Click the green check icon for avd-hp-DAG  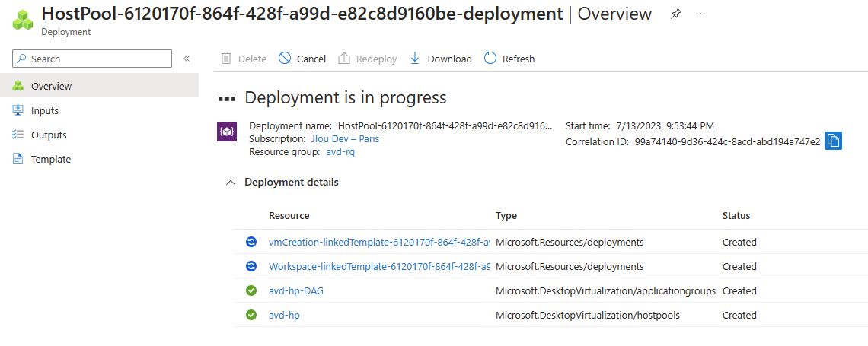click(x=251, y=290)
